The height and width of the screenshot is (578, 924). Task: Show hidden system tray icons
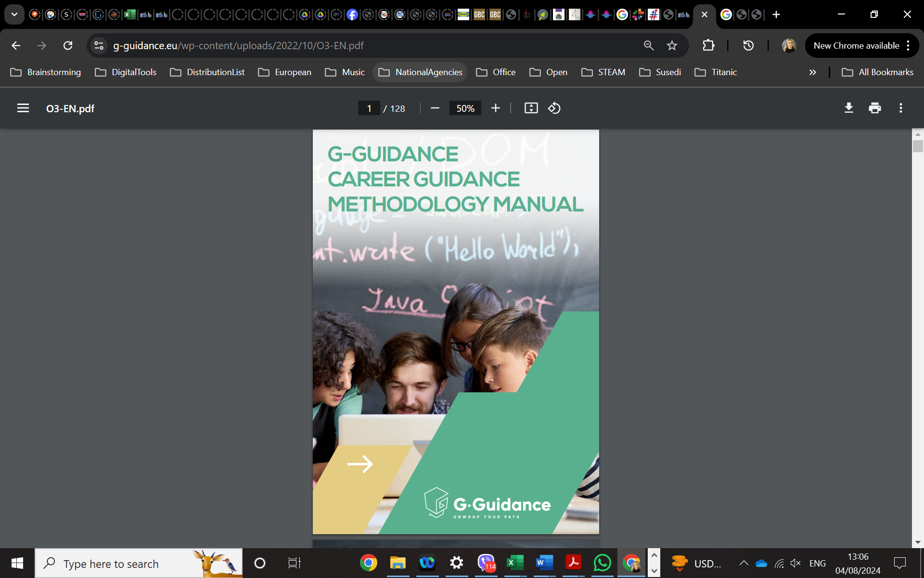[744, 563]
